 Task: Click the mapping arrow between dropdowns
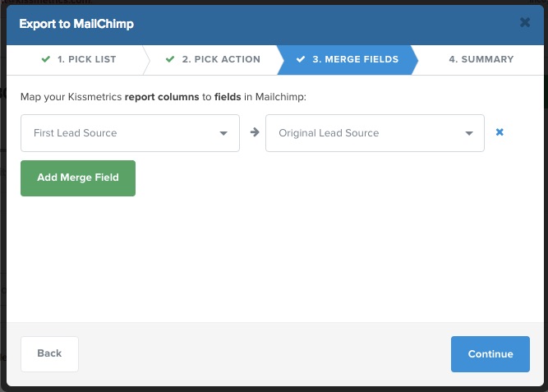point(255,132)
